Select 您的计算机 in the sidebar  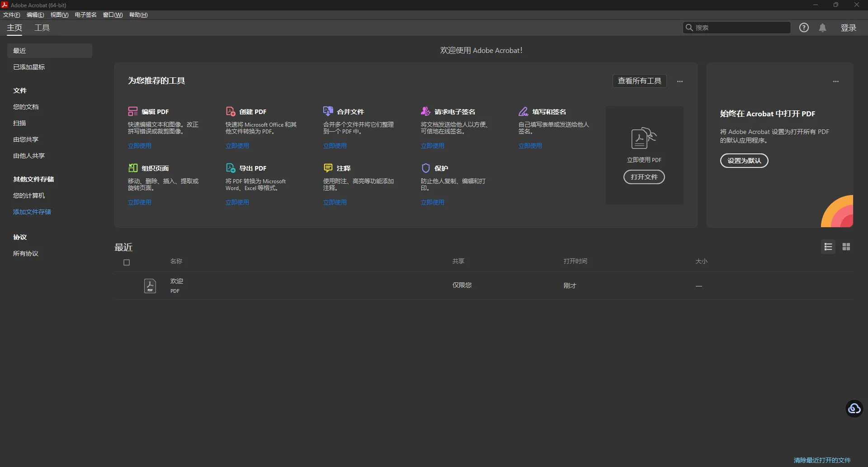coord(29,195)
